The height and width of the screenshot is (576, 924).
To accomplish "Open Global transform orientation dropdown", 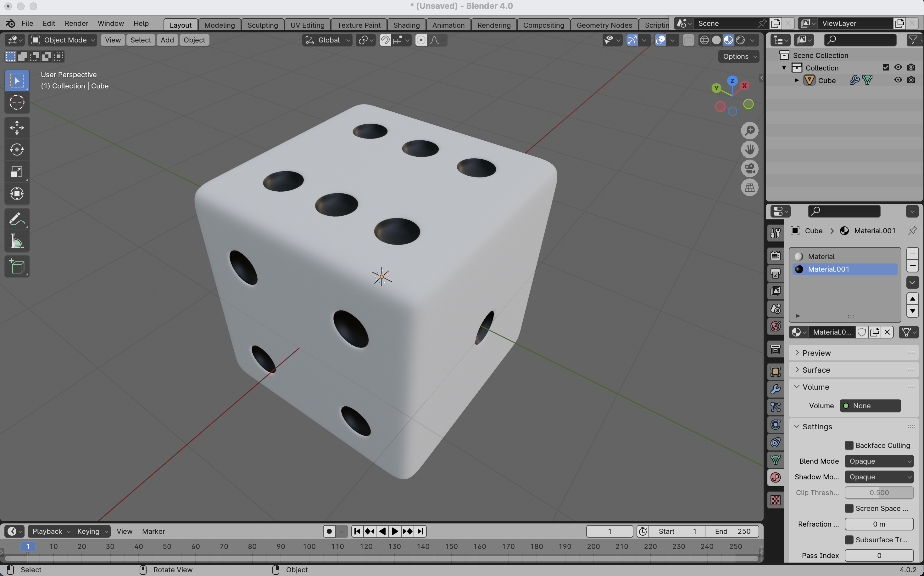I will click(x=327, y=40).
